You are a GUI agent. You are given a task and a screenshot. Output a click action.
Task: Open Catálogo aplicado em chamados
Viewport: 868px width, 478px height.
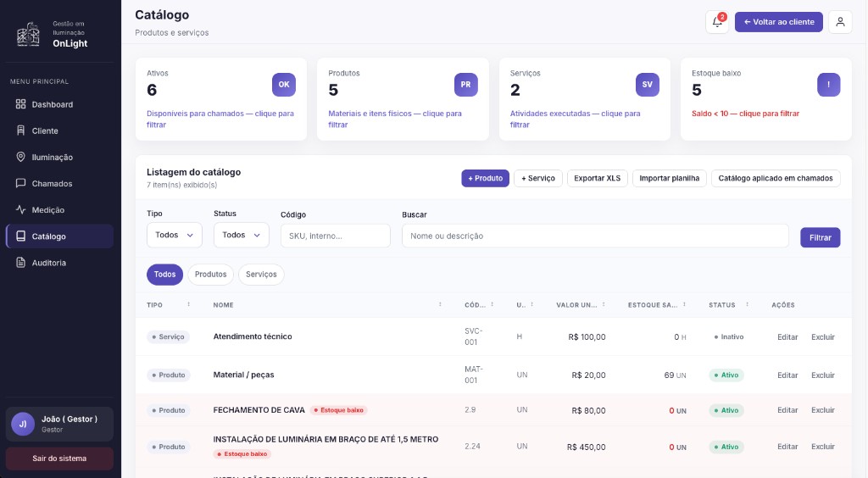(776, 178)
